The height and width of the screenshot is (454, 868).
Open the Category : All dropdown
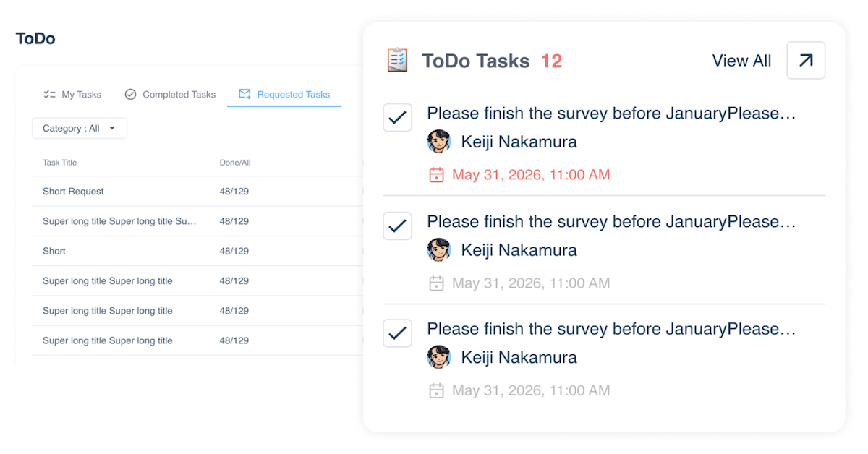[x=80, y=129]
